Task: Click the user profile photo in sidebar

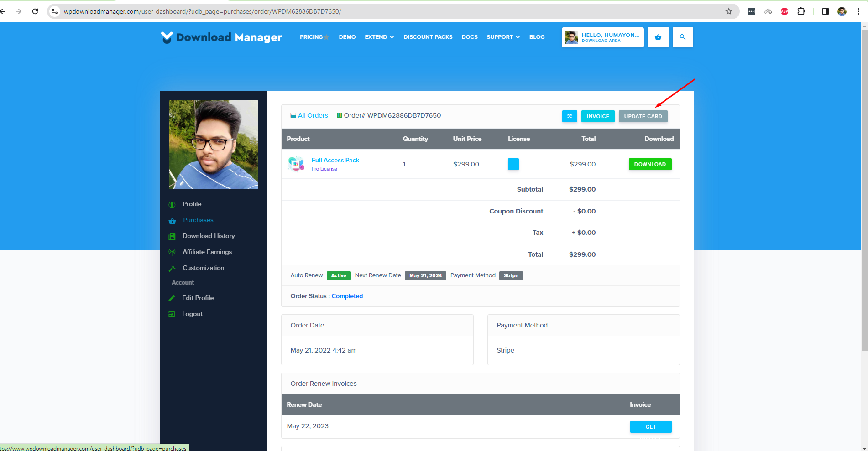Action: [x=214, y=145]
